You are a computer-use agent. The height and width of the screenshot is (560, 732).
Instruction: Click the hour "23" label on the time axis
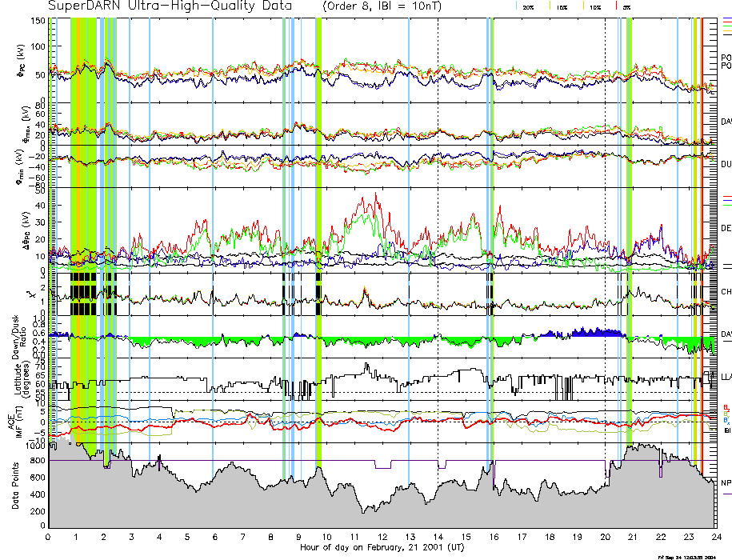[689, 537]
